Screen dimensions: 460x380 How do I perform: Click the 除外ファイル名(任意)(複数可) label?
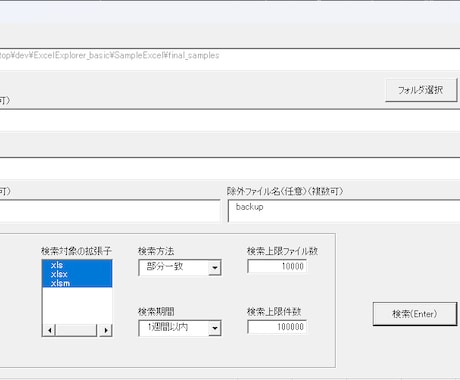point(285,191)
